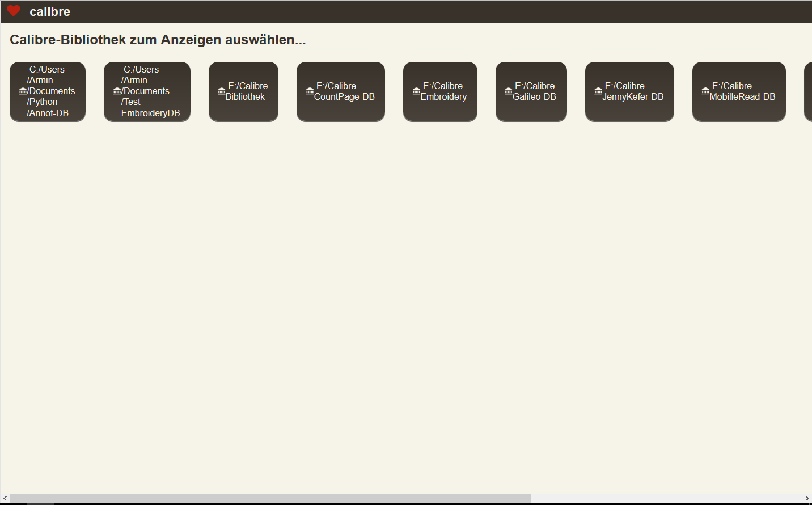Click the library icon beside JennyKefer-DB
The height and width of the screenshot is (505, 812).
(598, 91)
